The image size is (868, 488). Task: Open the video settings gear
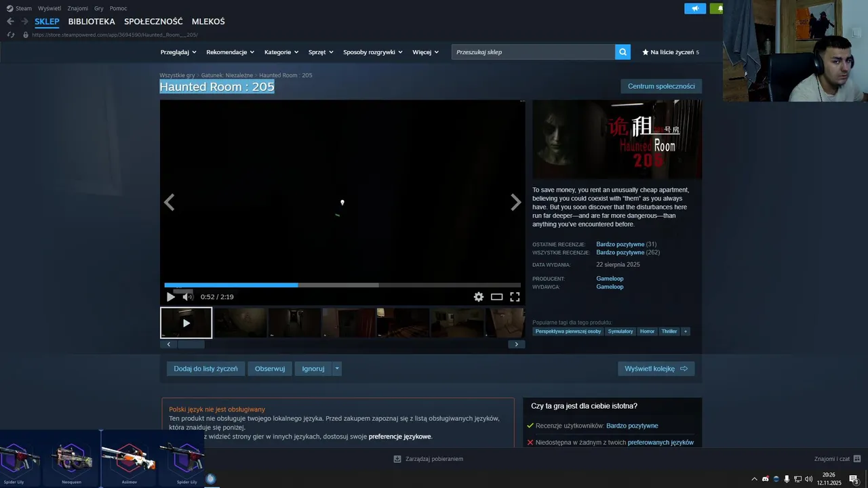tap(479, 297)
